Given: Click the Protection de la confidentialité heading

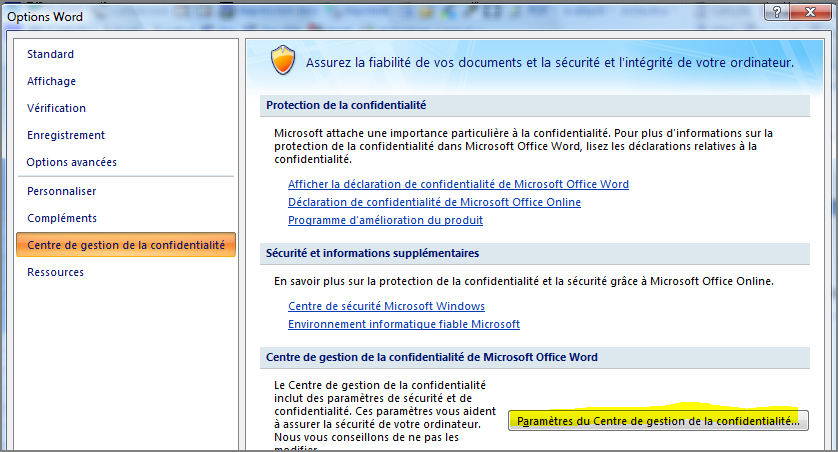Looking at the screenshot, I should pyautogui.click(x=346, y=105).
